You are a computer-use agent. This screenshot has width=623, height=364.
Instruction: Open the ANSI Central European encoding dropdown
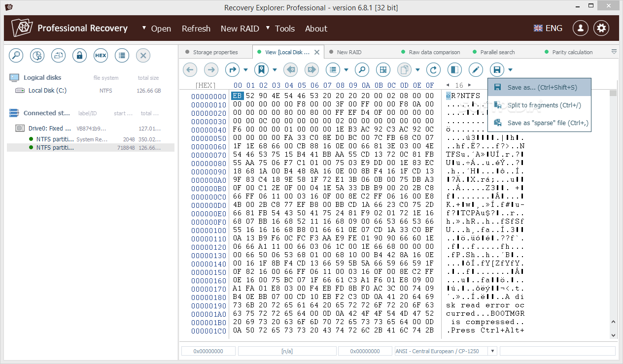coord(492,351)
